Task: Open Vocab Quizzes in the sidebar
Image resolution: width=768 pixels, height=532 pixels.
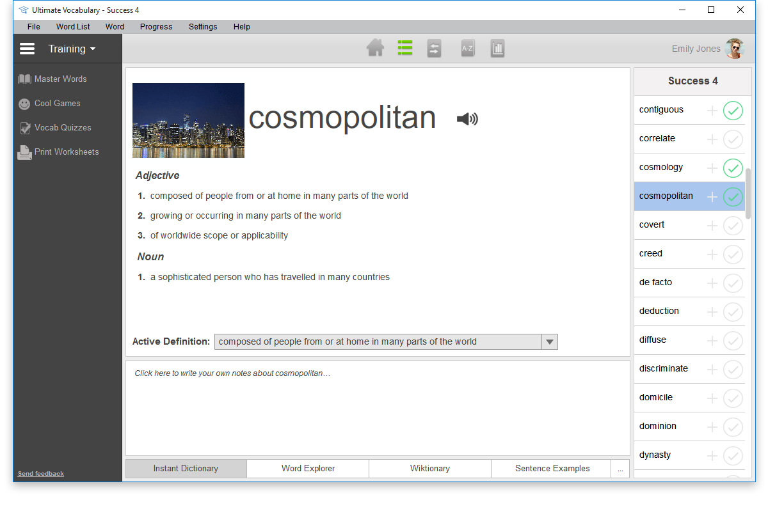Action: 62,128
